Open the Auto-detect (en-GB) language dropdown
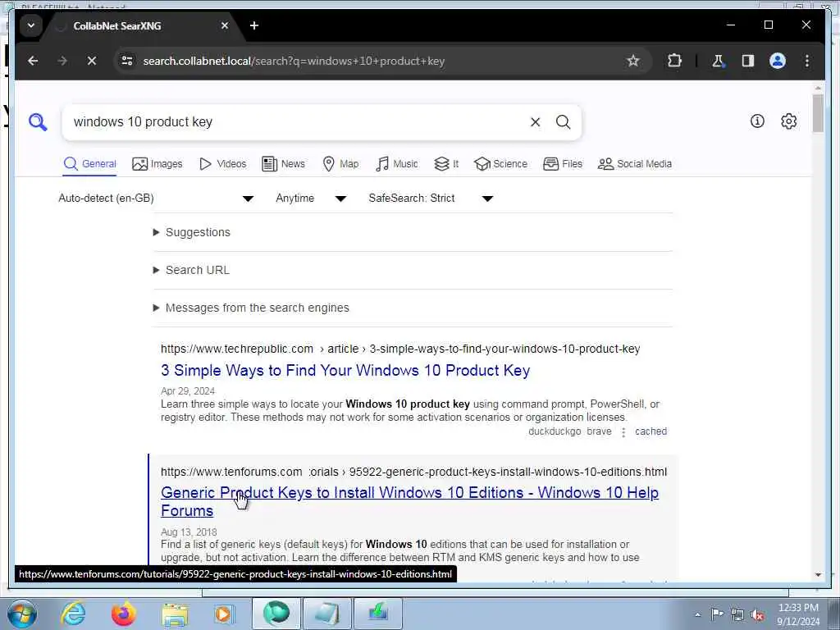The height and width of the screenshot is (630, 840). pyautogui.click(x=155, y=199)
